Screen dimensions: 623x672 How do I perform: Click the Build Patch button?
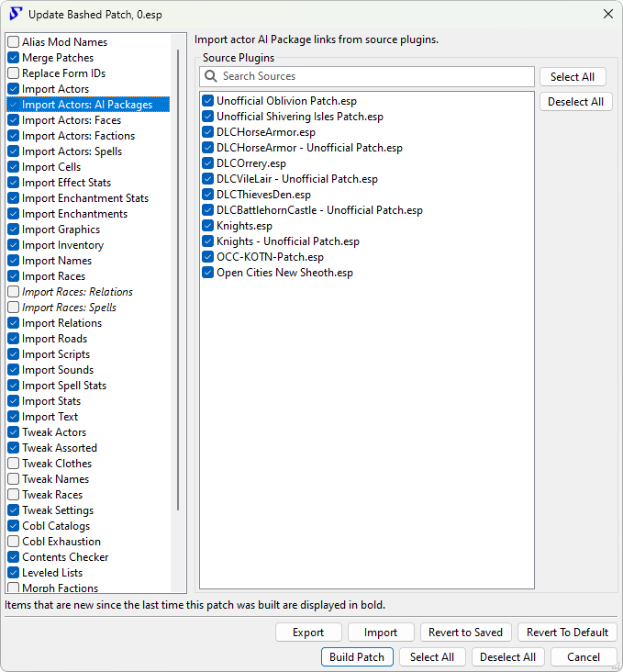357,657
